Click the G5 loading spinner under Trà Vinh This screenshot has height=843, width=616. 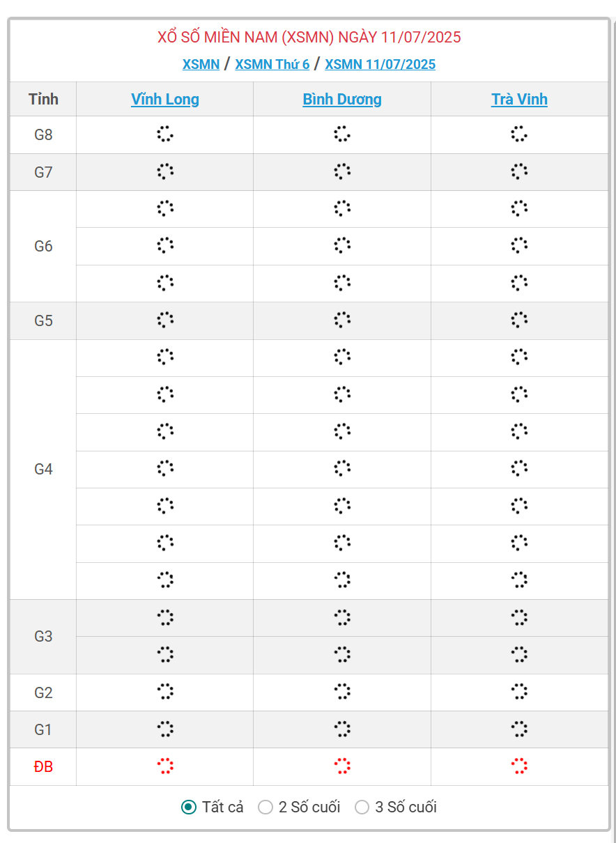[x=519, y=320]
